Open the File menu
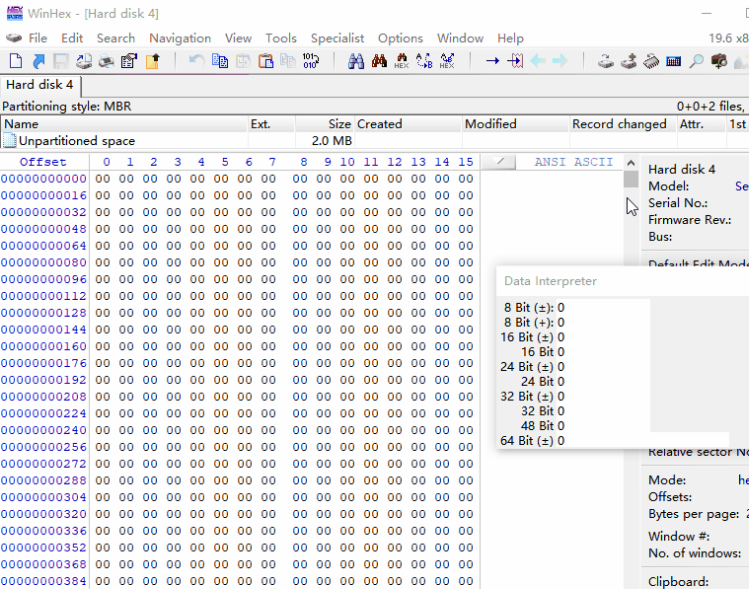 pos(38,38)
